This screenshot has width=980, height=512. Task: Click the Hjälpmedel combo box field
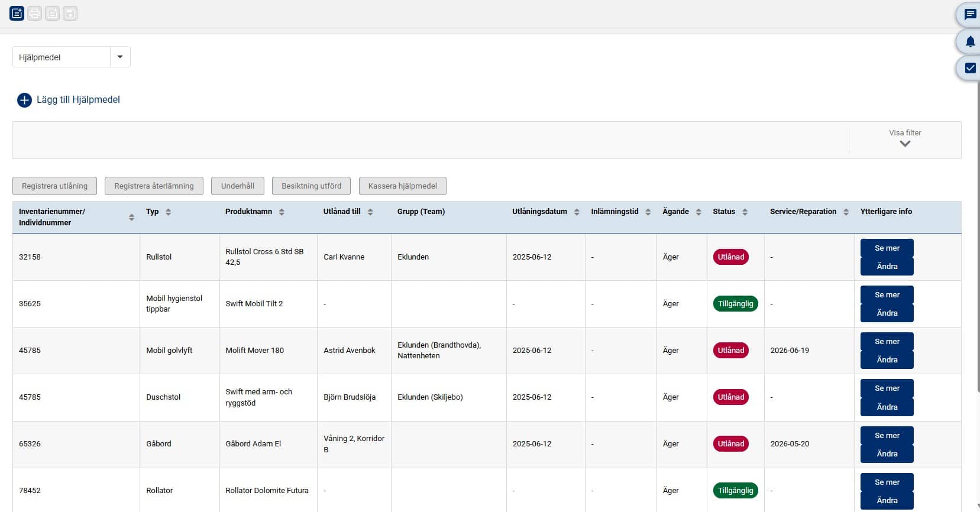(62, 57)
